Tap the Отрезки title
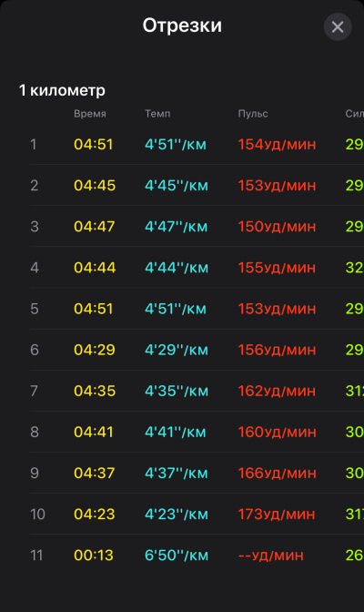 [x=182, y=25]
